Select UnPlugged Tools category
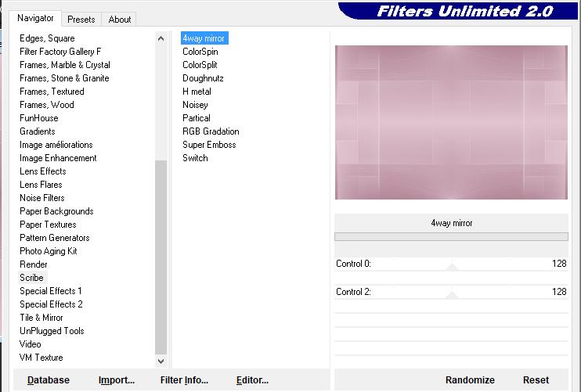The height and width of the screenshot is (392, 581). (x=52, y=331)
